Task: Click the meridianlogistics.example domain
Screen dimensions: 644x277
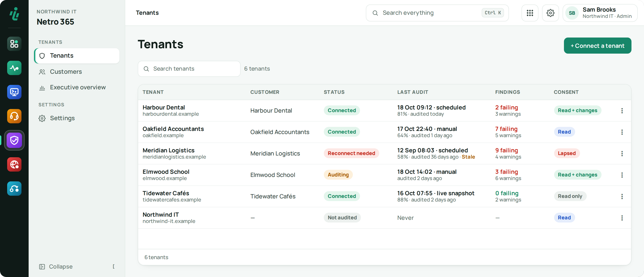Action: [174, 157]
